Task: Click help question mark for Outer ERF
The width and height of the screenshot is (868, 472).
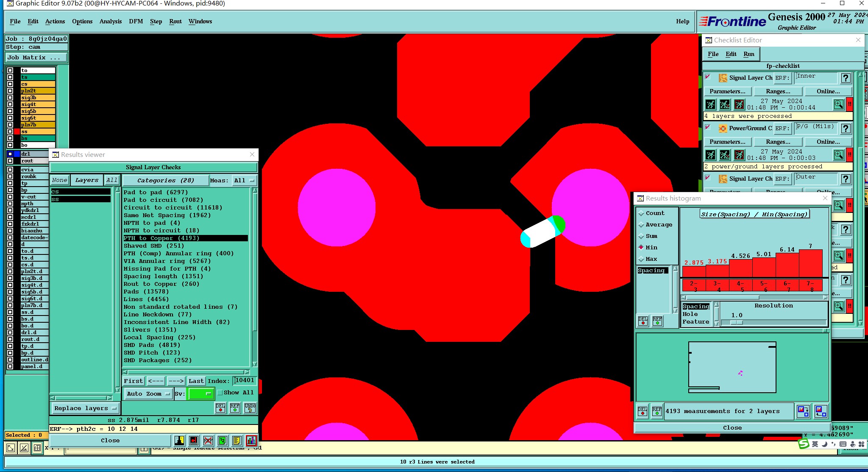Action: (x=846, y=179)
